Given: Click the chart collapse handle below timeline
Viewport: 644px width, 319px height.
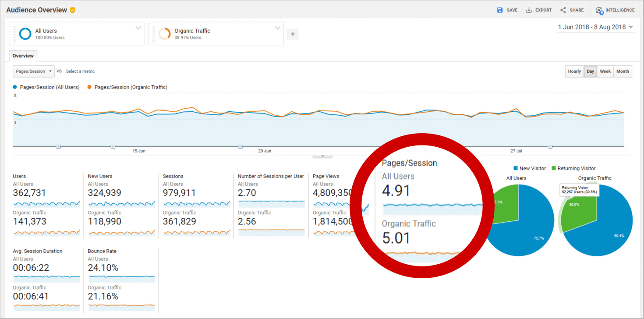Looking at the screenshot, I should 322,156.
